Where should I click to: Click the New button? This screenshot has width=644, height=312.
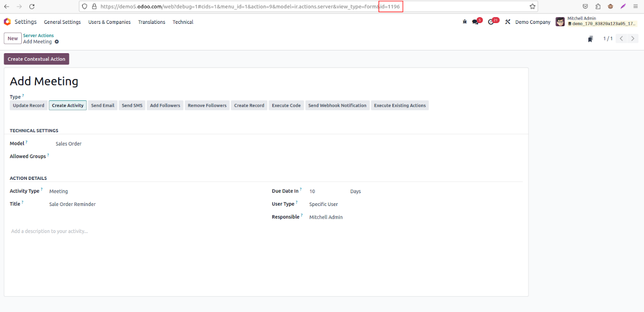13,39
